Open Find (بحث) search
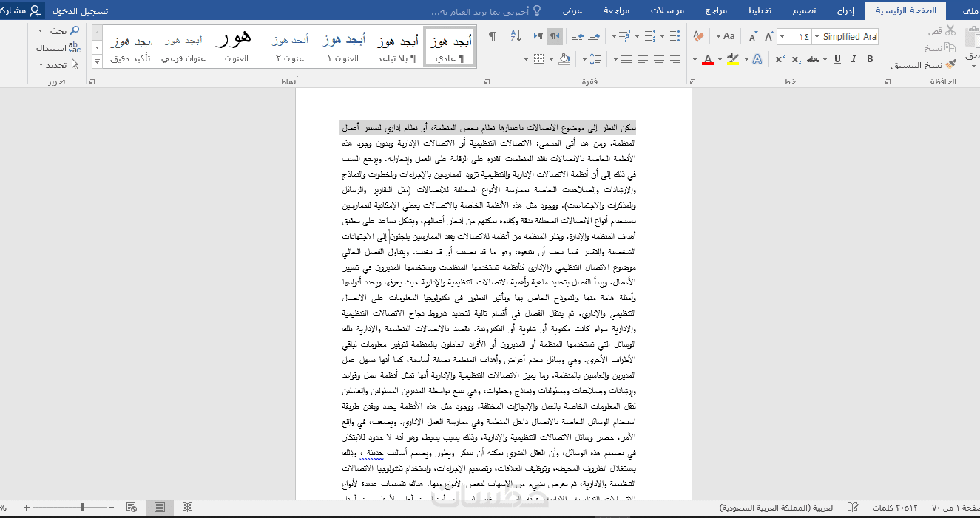This screenshot has height=518, width=980. (64, 30)
